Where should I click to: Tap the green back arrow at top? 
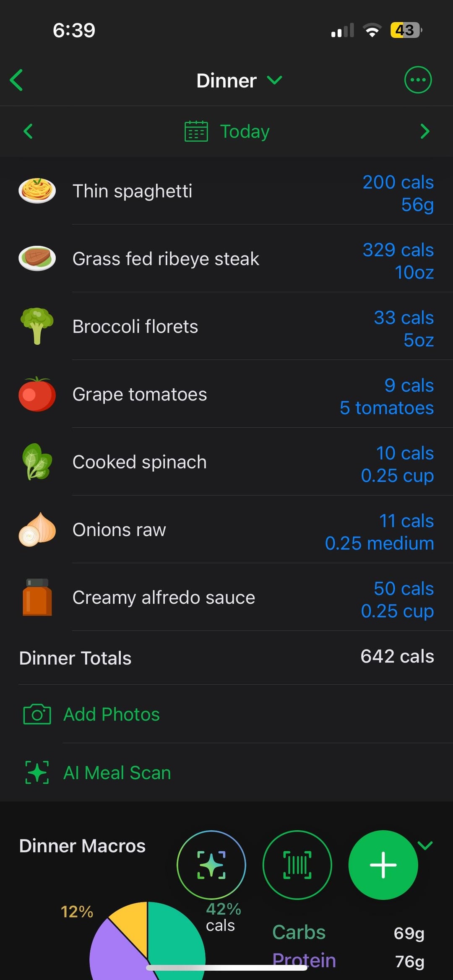17,80
